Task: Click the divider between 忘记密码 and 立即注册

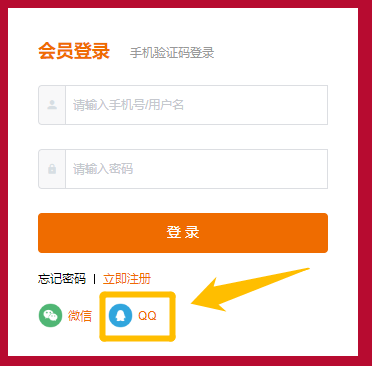Action: pos(95,279)
